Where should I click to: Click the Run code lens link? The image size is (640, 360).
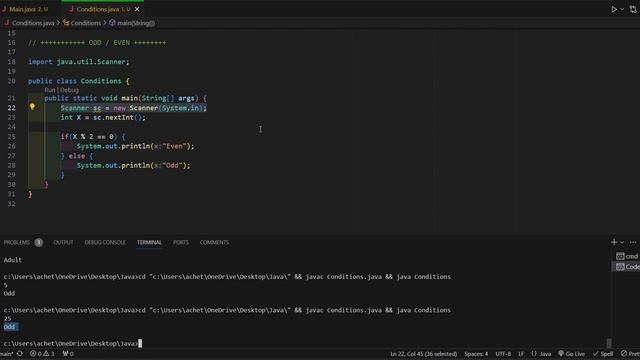49,90
